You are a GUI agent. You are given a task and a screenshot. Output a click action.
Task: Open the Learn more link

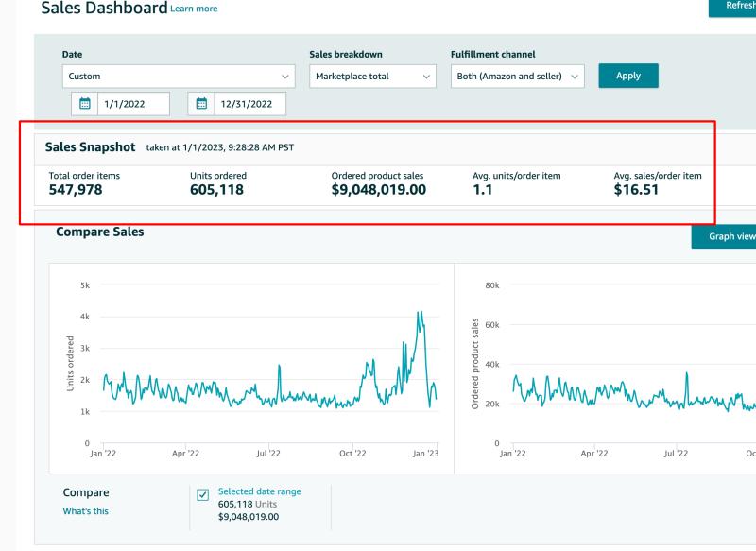tap(194, 9)
